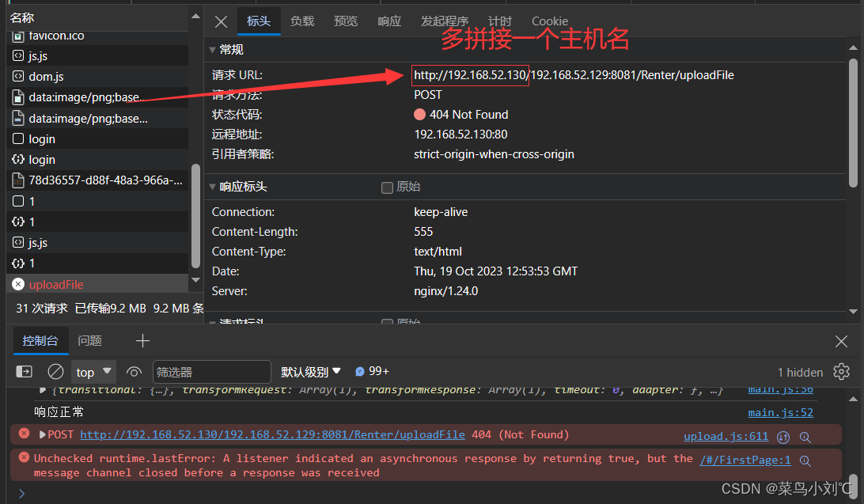Click the error icon on the POST message
This screenshot has width=864, height=504.
(23, 433)
